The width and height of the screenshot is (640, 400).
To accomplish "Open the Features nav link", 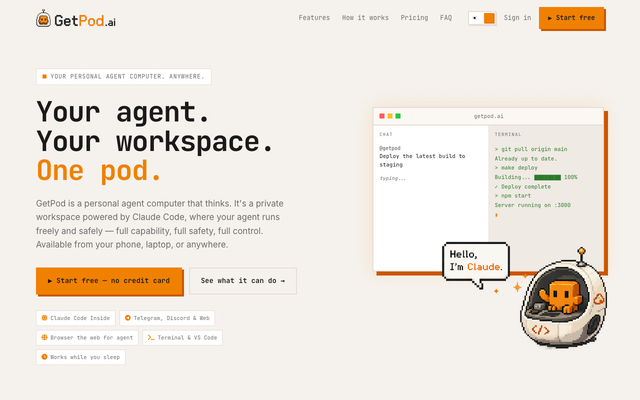I will (x=314, y=18).
